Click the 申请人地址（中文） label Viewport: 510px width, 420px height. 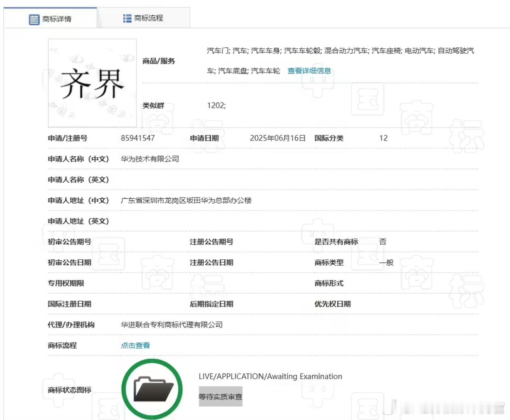tap(78, 200)
